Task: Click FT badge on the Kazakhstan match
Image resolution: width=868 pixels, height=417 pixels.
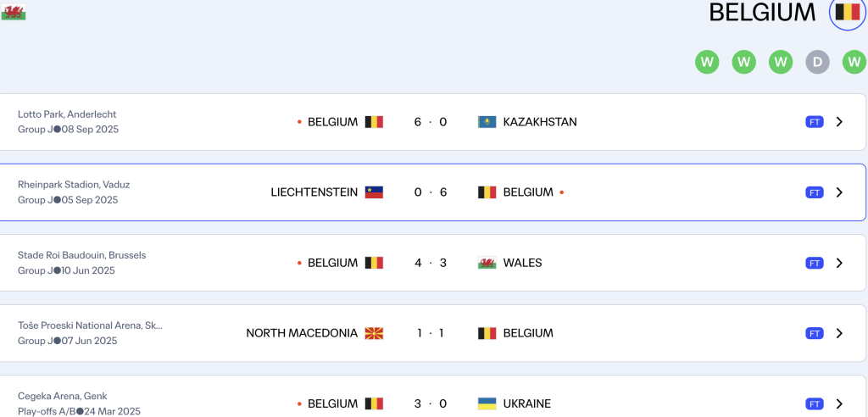Action: pyautogui.click(x=814, y=122)
